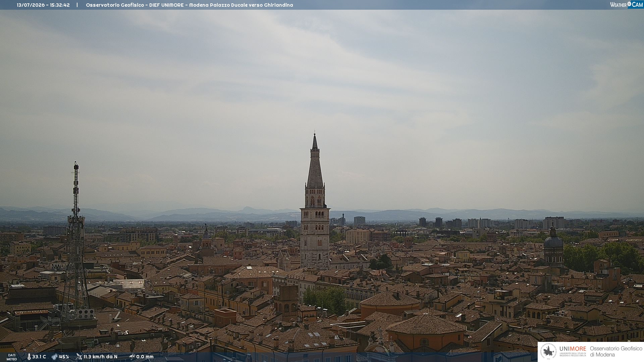This screenshot has width=644, height=362.
Task: Click the wind anemometer icon
Action: click(x=79, y=357)
